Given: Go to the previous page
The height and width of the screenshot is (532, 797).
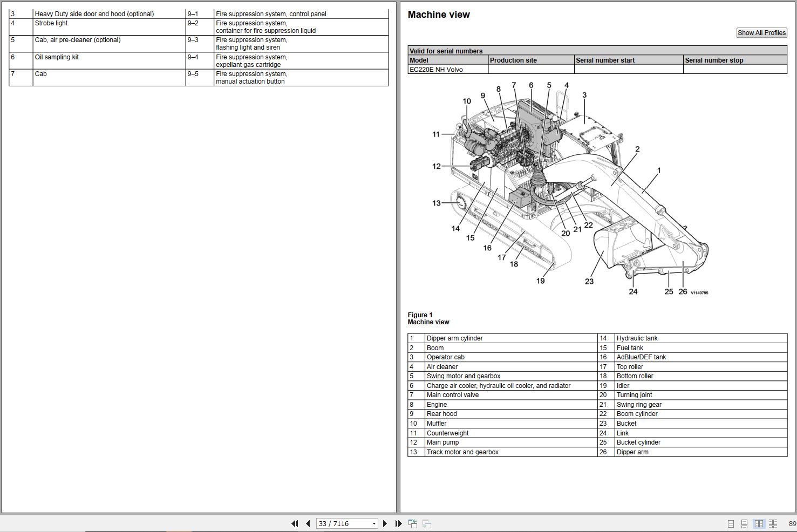Looking at the screenshot, I should 308,523.
